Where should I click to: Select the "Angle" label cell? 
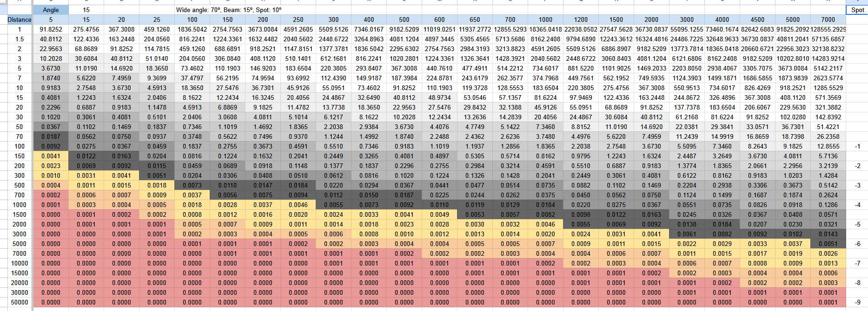point(51,10)
